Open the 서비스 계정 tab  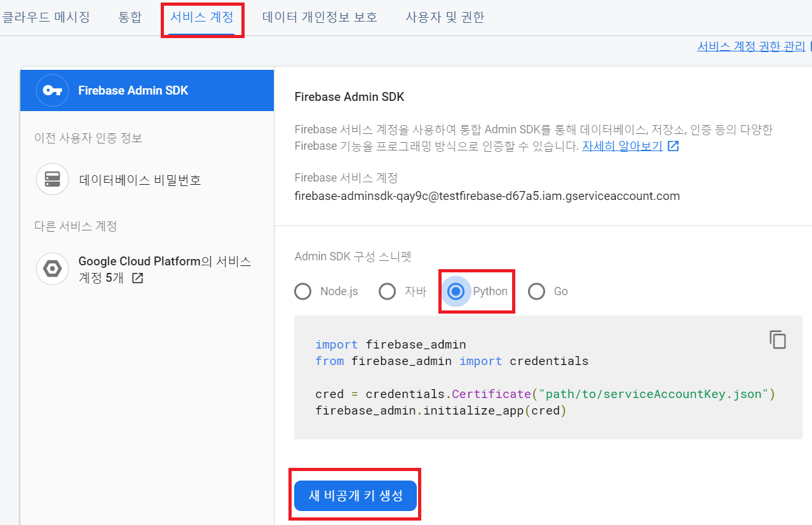pos(202,17)
